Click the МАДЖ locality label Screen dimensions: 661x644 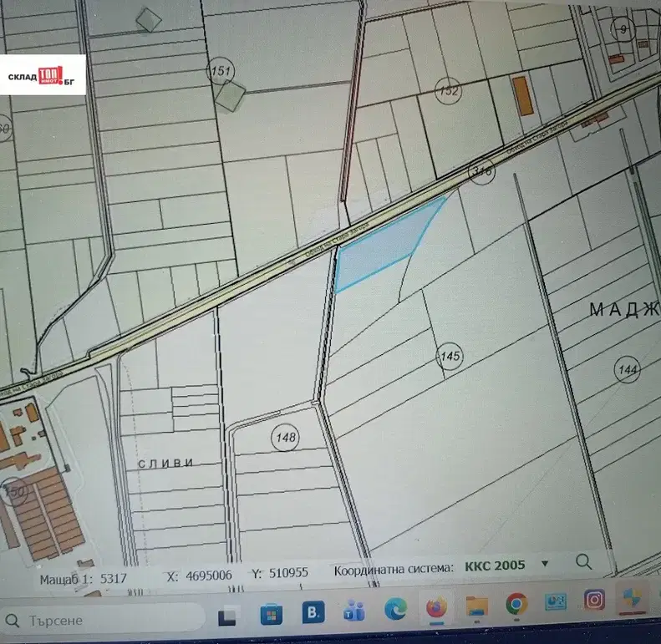point(625,310)
